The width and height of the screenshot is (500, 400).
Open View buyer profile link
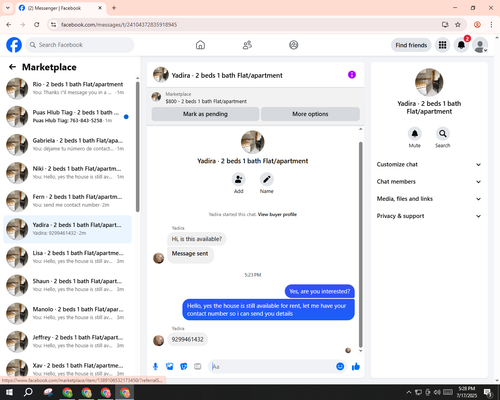coord(277,214)
